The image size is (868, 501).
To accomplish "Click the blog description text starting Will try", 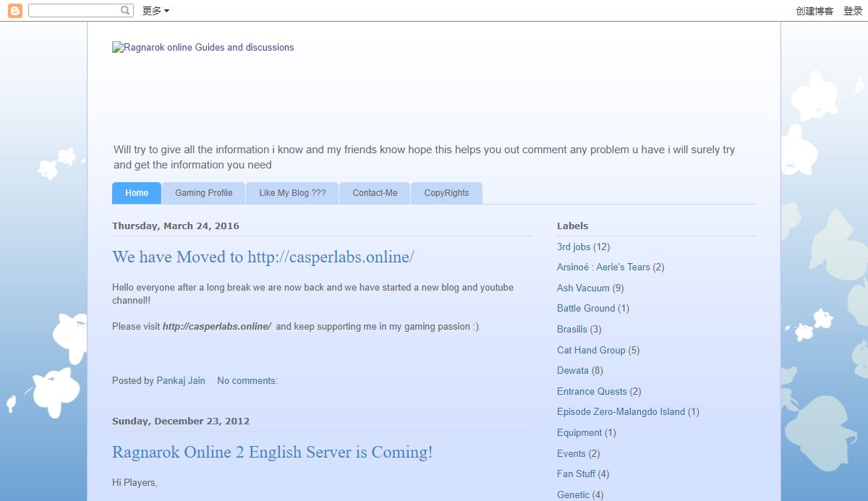I will click(424, 157).
